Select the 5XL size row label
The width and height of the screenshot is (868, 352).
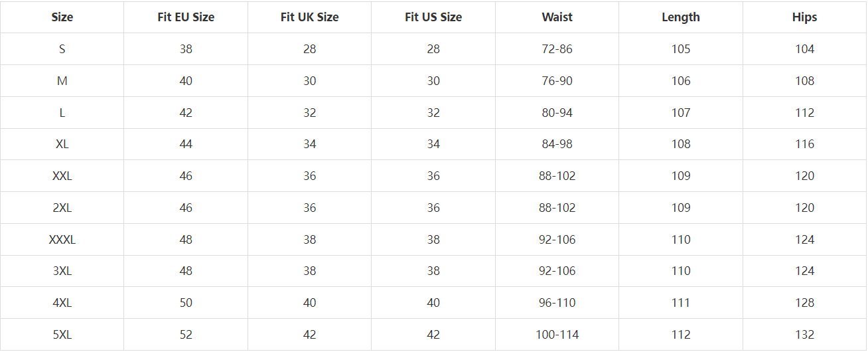(62, 335)
